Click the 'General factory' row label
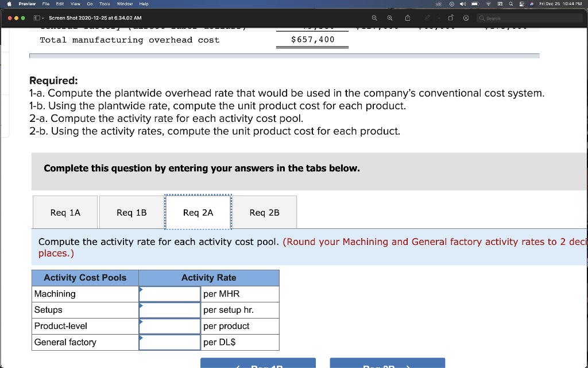The width and height of the screenshot is (588, 368). pyautogui.click(x=65, y=343)
